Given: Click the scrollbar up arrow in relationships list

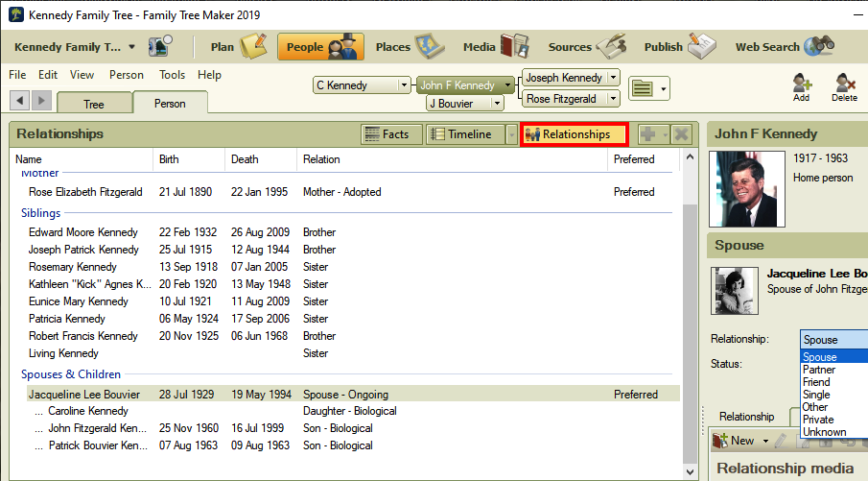Looking at the screenshot, I should [690, 156].
